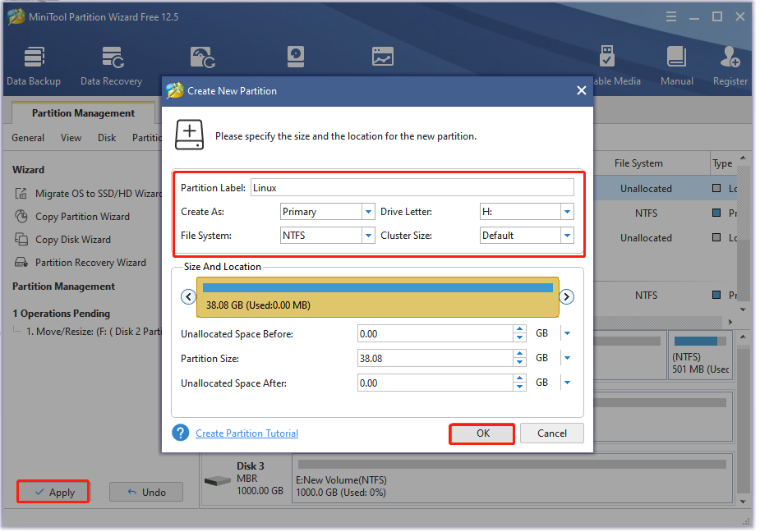Click MiniTool app logo in title bar

click(x=16, y=17)
